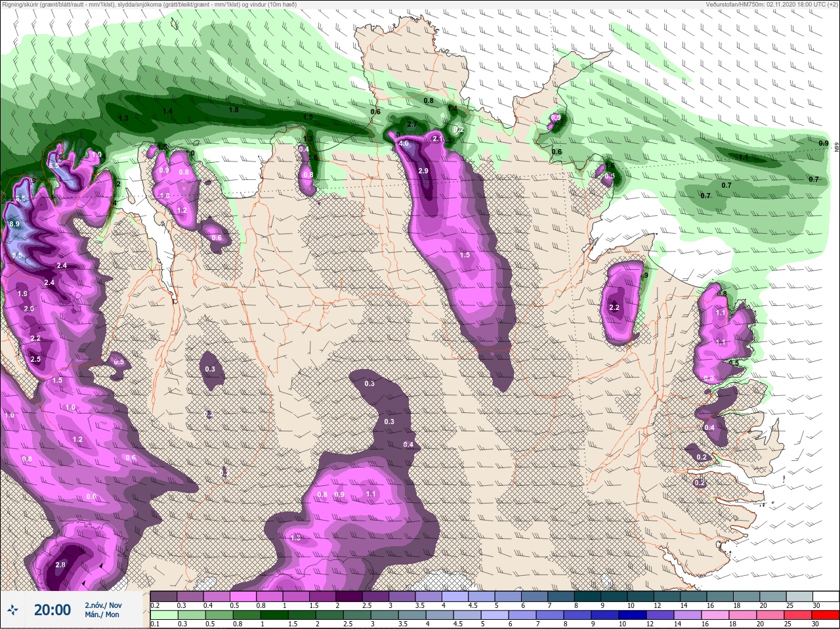Click the '1.9' value in the western purple area
This screenshot has height=629, width=840.
coord(23,293)
